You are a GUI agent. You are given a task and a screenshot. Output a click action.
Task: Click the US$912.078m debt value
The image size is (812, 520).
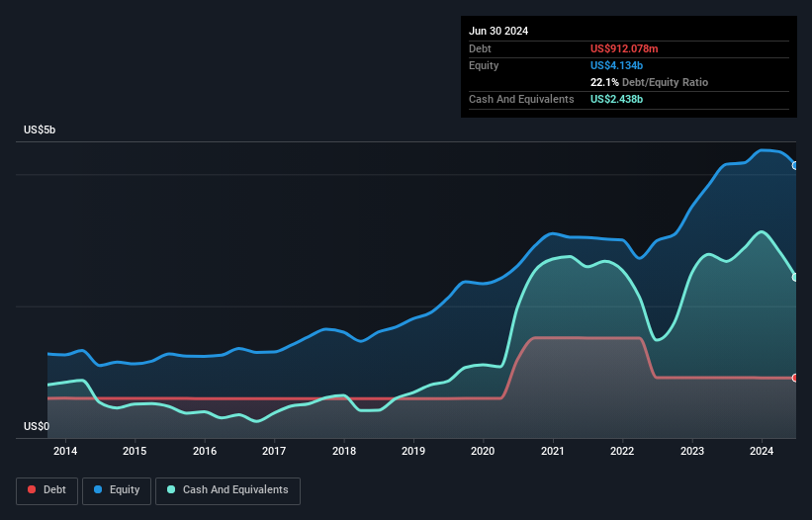click(624, 48)
